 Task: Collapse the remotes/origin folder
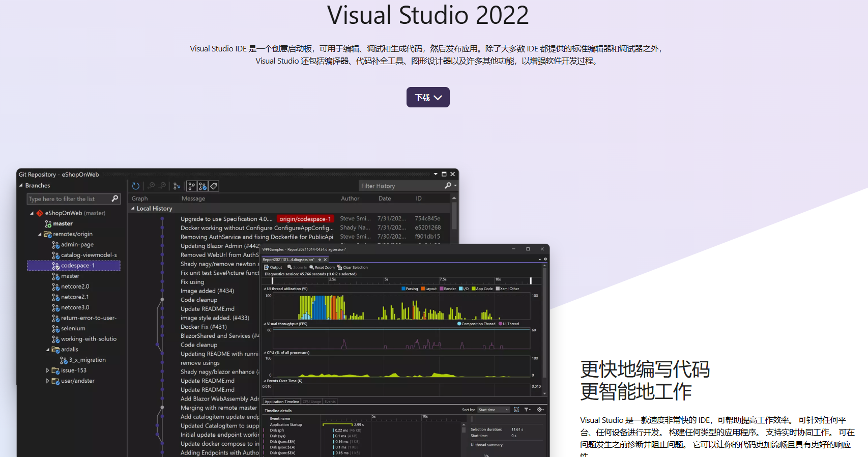40,235
